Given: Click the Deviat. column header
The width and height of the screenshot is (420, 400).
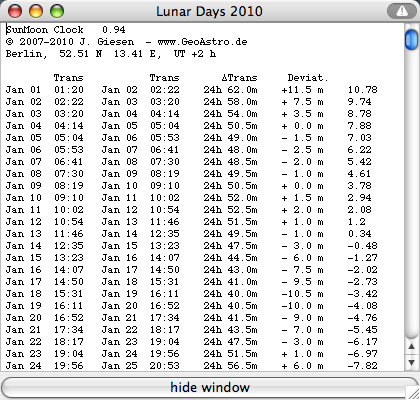Looking at the screenshot, I should [308, 78].
